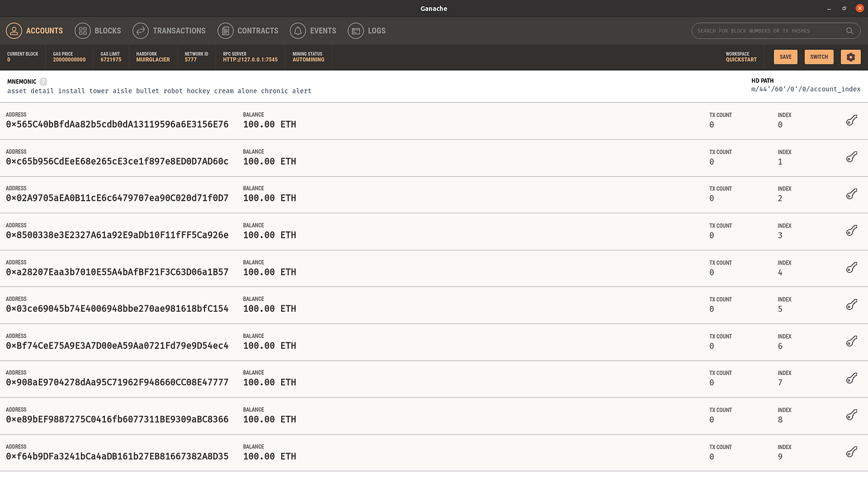Click the Mining Status Automining indicator
868x488 pixels.
coord(308,57)
